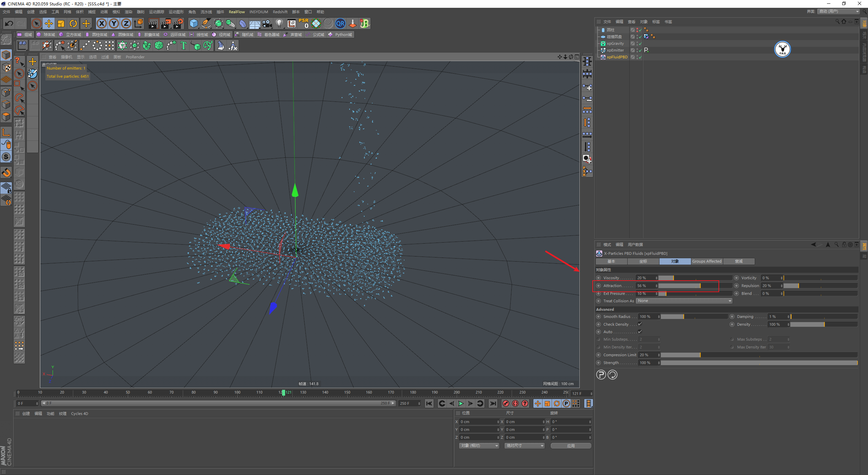The height and width of the screenshot is (475, 868).
Task: Select the Move tool in top toolbar
Action: pyautogui.click(x=49, y=23)
